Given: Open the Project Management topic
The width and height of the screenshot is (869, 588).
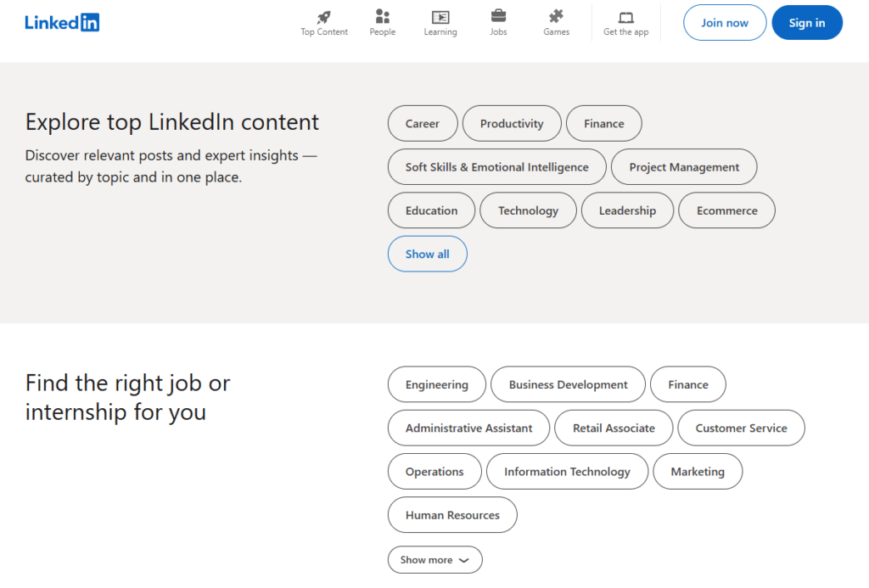Looking at the screenshot, I should coord(684,167).
